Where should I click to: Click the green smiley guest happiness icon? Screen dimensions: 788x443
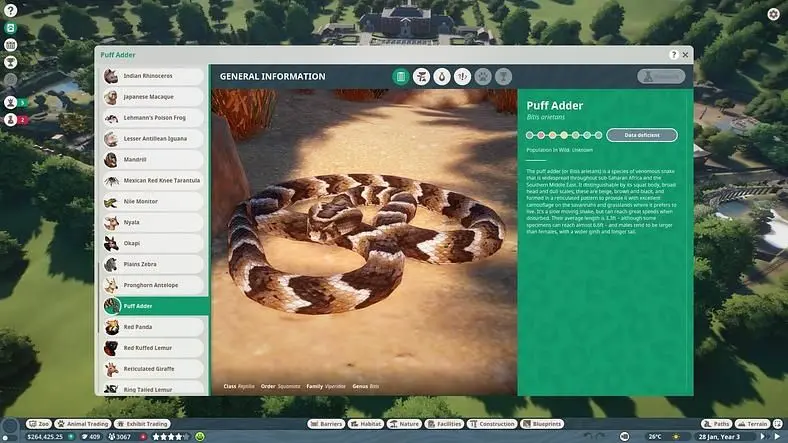pos(200,436)
